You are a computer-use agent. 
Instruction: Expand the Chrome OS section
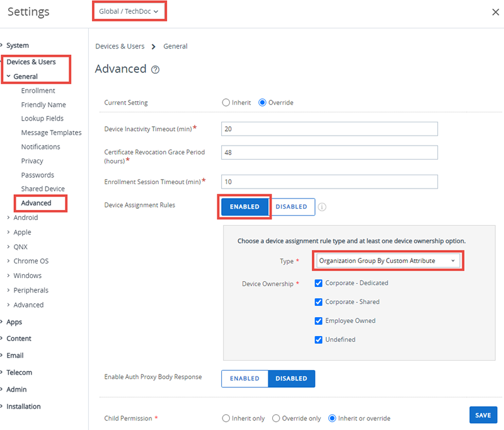(x=31, y=261)
